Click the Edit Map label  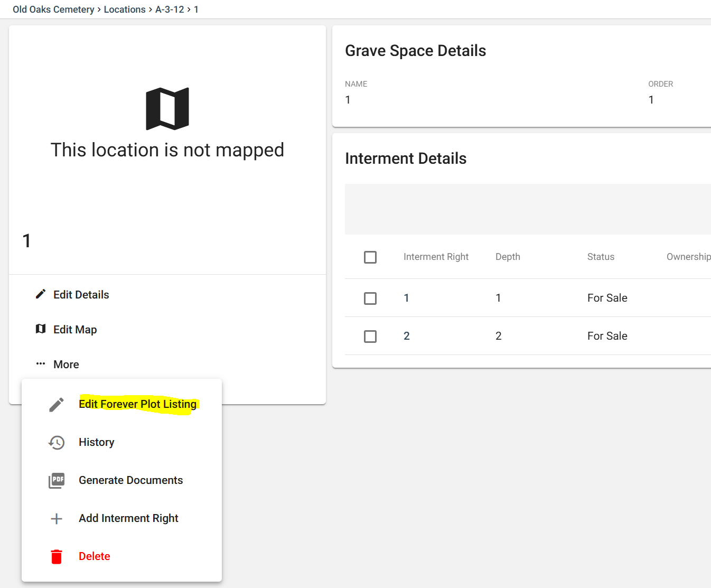[x=75, y=330]
